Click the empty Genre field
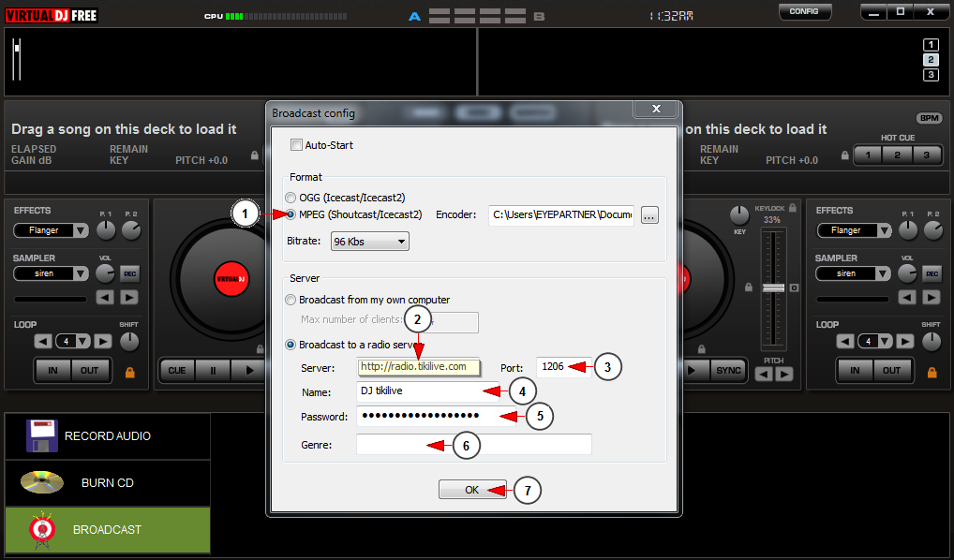This screenshot has width=954, height=560. coord(474,445)
